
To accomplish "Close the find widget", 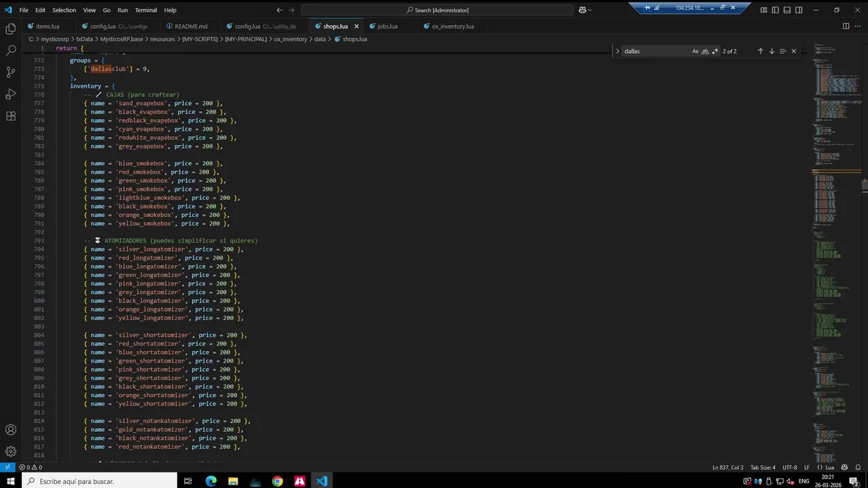I will (793, 51).
